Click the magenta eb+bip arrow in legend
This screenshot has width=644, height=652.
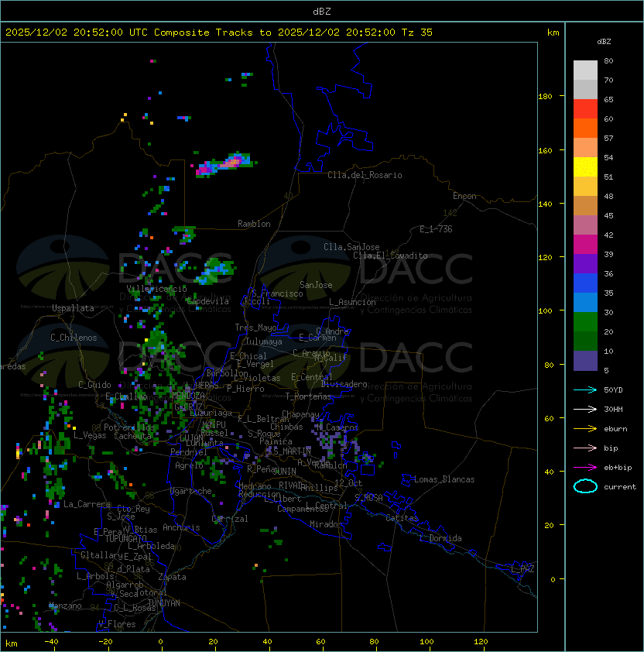pos(585,468)
